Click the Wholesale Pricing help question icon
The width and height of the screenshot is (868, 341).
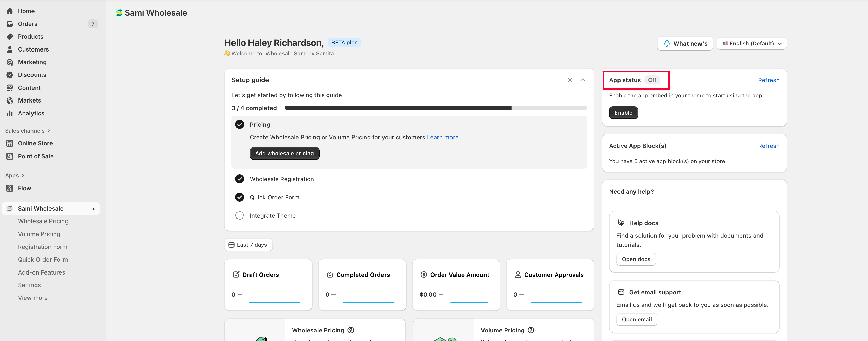coord(350,330)
